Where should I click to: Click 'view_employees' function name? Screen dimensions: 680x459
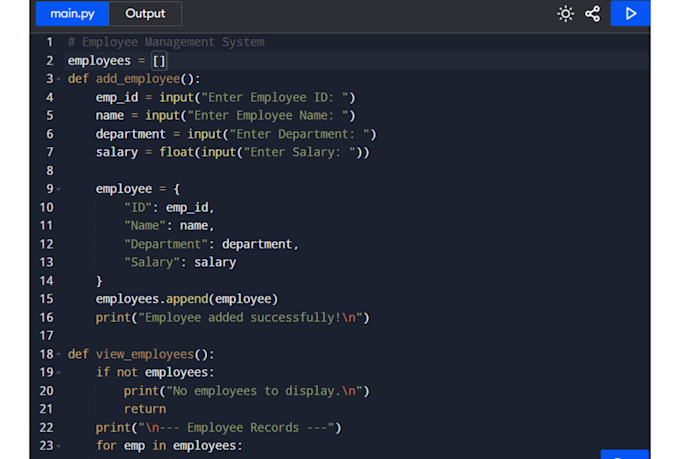coord(145,354)
